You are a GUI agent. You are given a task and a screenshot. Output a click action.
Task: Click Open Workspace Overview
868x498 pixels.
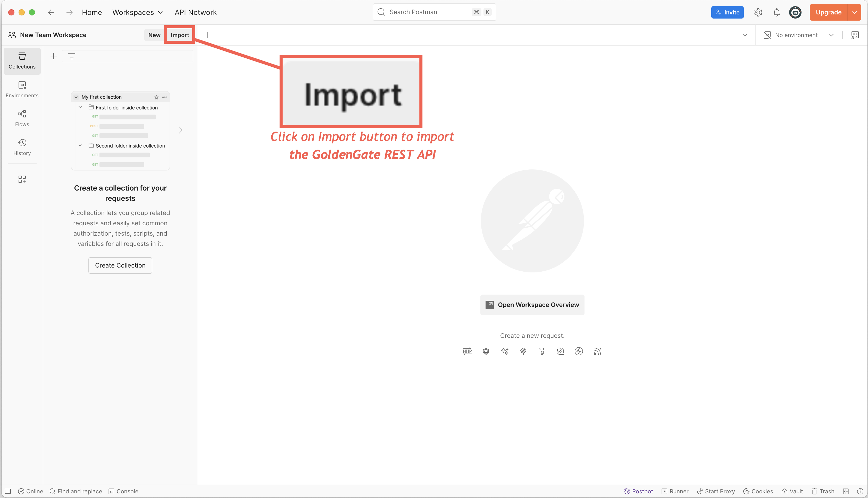[x=532, y=305]
